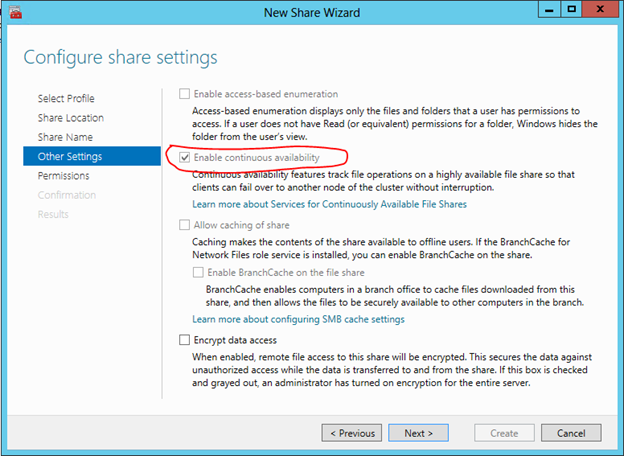Click the Configure share settings heading
Viewport: 624px width, 456px height.
click(x=120, y=55)
